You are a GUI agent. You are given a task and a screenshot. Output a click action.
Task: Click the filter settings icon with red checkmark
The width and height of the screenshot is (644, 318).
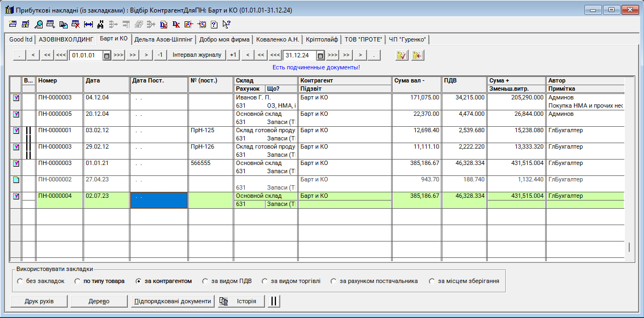click(403, 55)
